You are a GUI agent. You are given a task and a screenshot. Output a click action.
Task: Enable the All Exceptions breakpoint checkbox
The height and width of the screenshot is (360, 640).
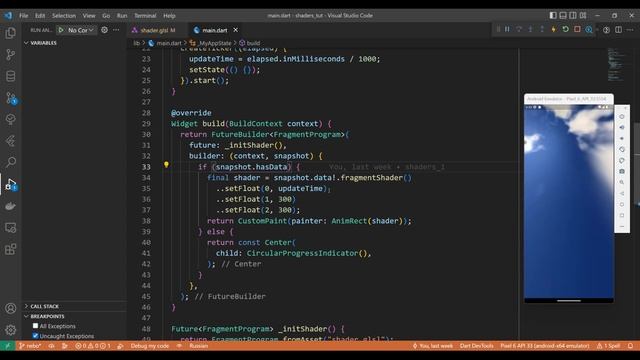tap(36, 326)
